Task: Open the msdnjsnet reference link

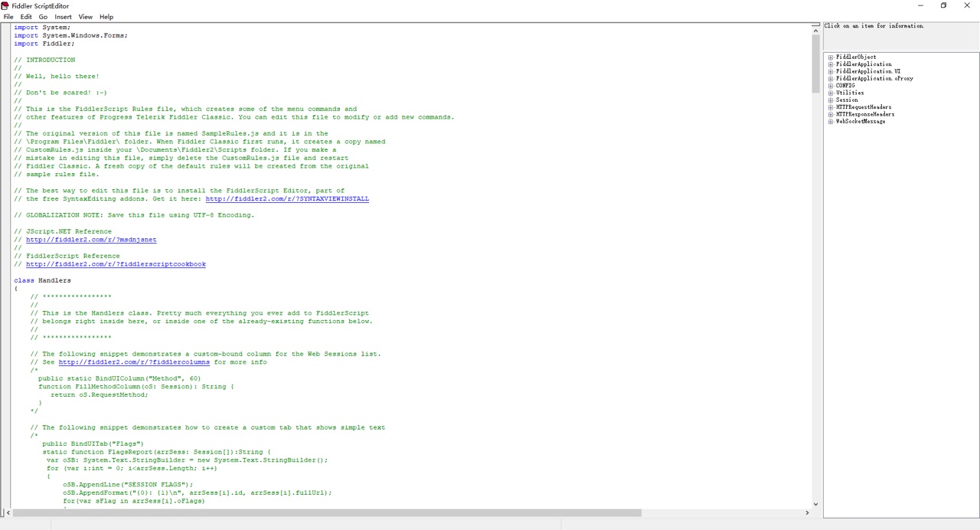Action: pyautogui.click(x=91, y=240)
